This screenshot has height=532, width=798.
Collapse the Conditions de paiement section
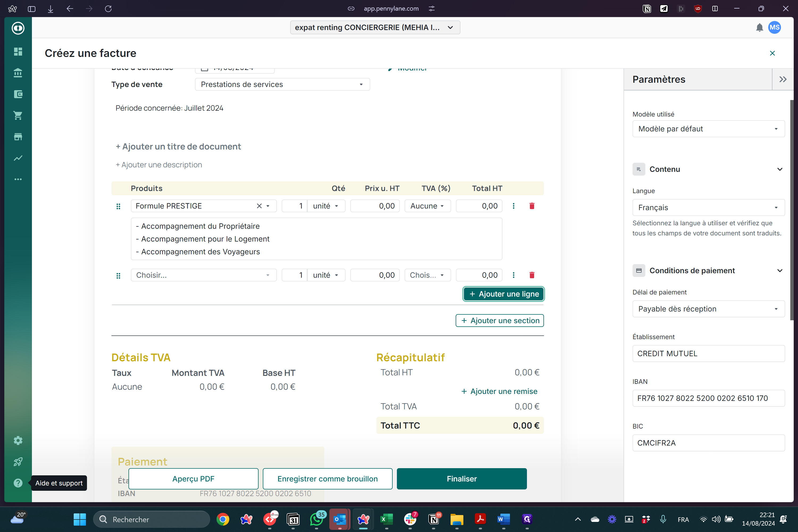point(780,271)
